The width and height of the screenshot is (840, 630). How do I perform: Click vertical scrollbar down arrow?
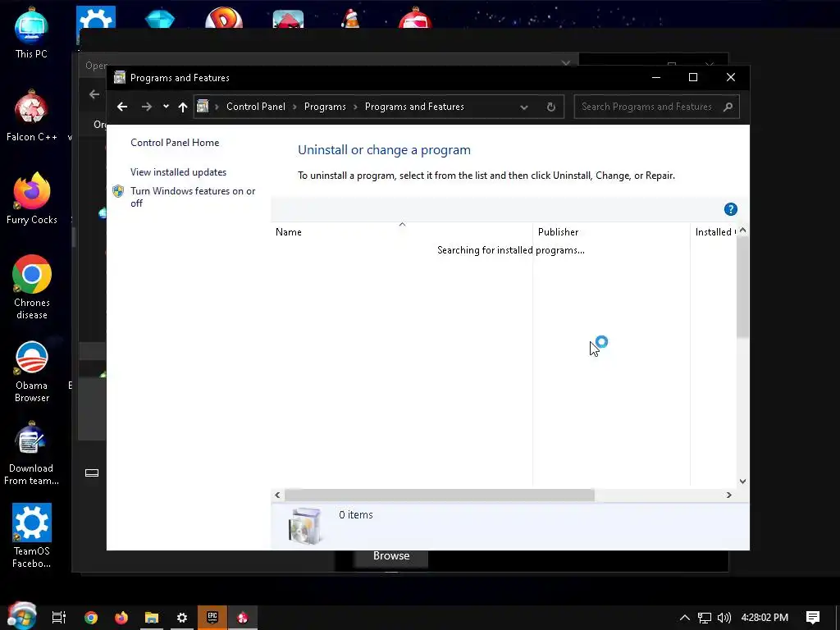click(x=742, y=481)
